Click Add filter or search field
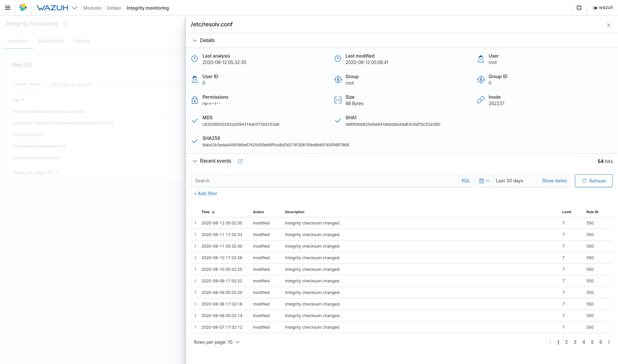 pyautogui.click(x=71, y=85)
